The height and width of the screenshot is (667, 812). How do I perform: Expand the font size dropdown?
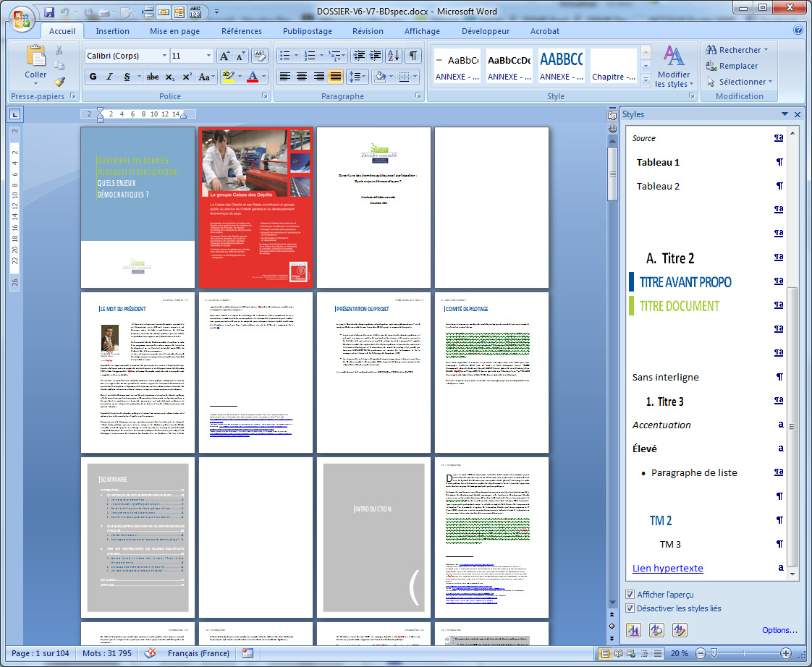pos(209,56)
